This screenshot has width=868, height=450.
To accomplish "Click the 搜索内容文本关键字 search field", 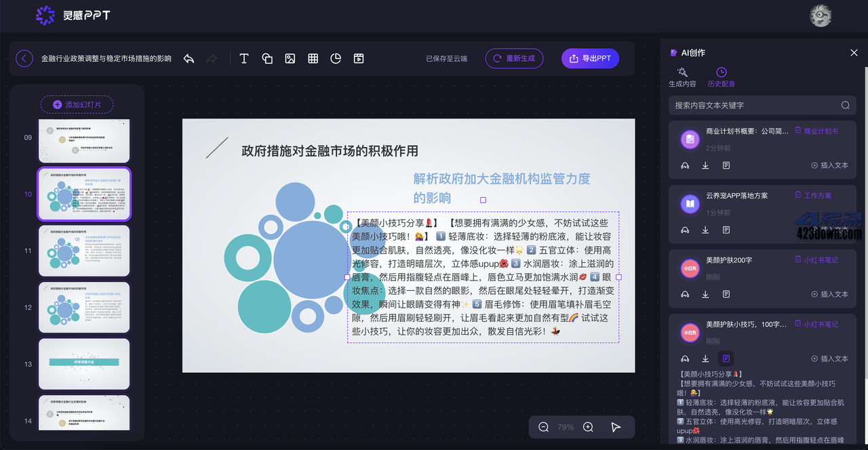I will pos(753,105).
